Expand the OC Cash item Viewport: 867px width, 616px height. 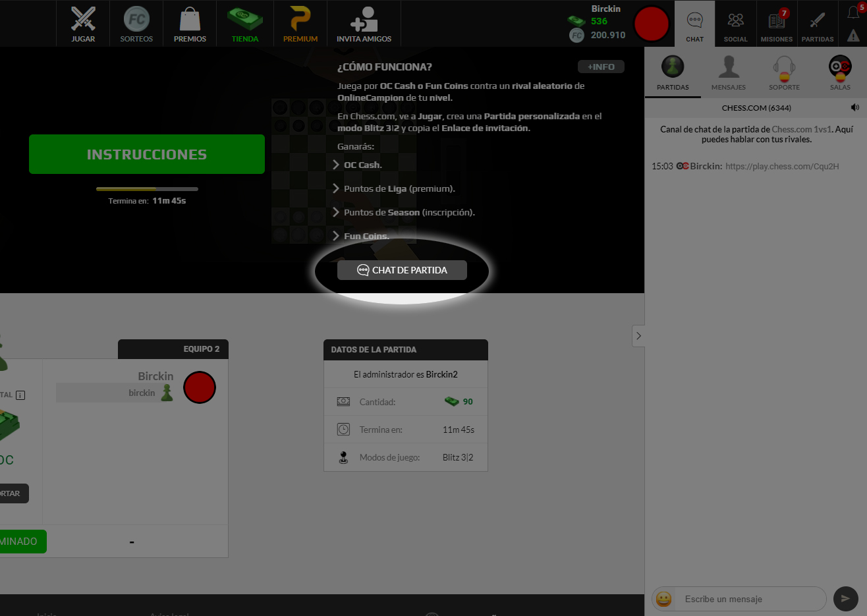coord(357,165)
